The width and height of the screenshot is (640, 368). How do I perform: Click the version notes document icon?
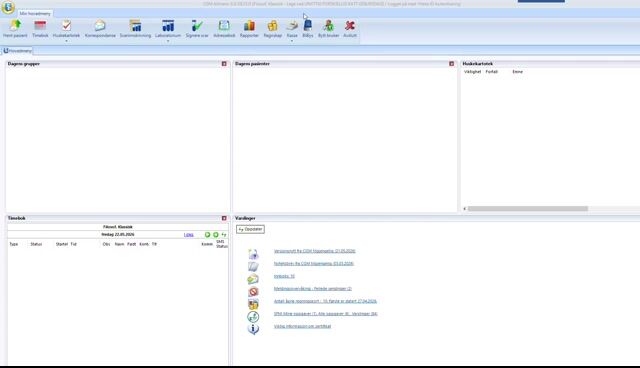tap(253, 254)
